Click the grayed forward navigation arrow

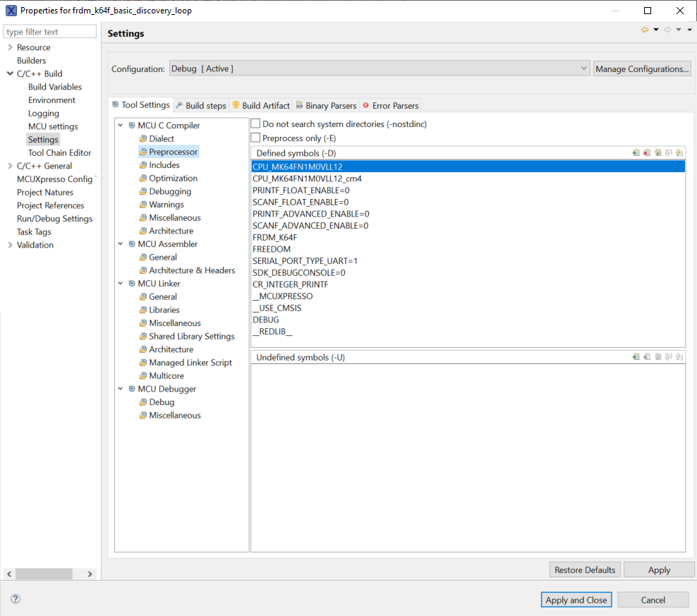(x=667, y=30)
